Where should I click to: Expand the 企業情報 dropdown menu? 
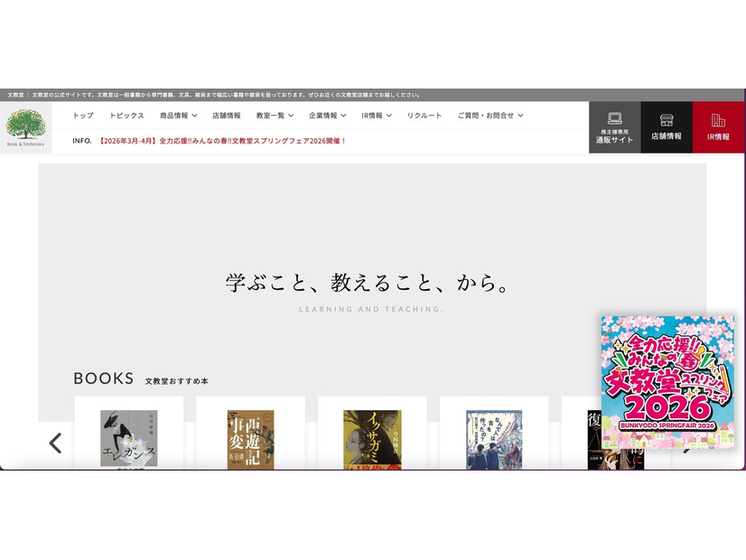click(327, 116)
